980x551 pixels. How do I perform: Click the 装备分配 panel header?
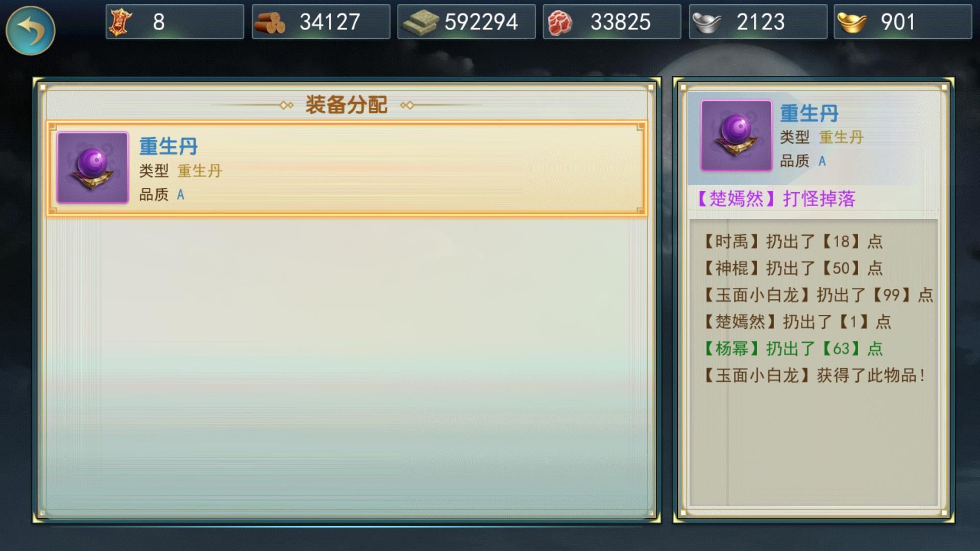click(x=347, y=105)
